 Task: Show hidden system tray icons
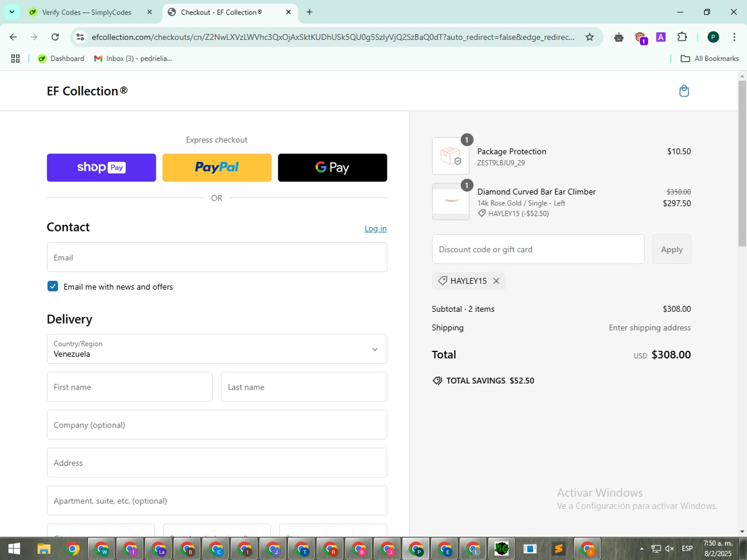coord(641,549)
